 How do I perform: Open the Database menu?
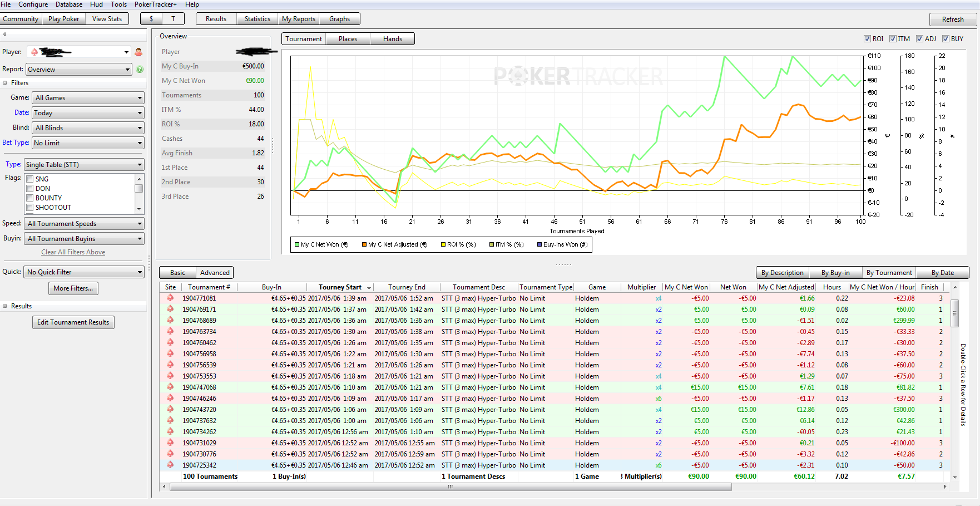pyautogui.click(x=69, y=4)
